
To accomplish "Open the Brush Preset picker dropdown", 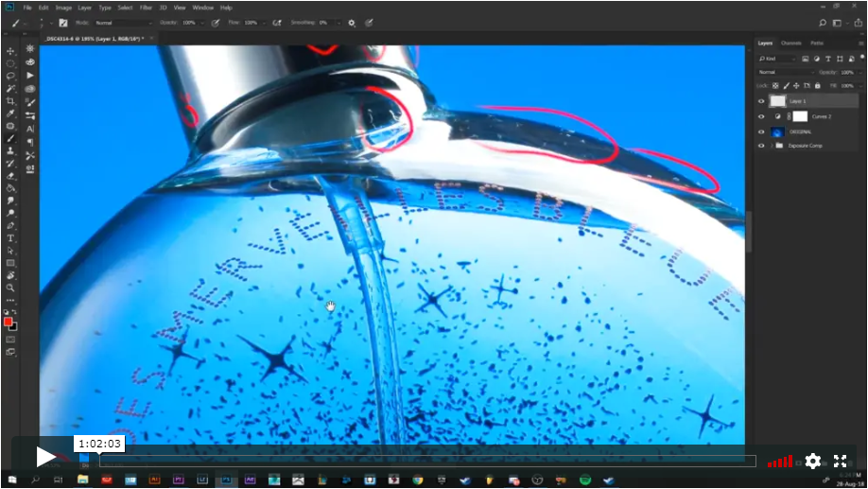I will point(51,24).
